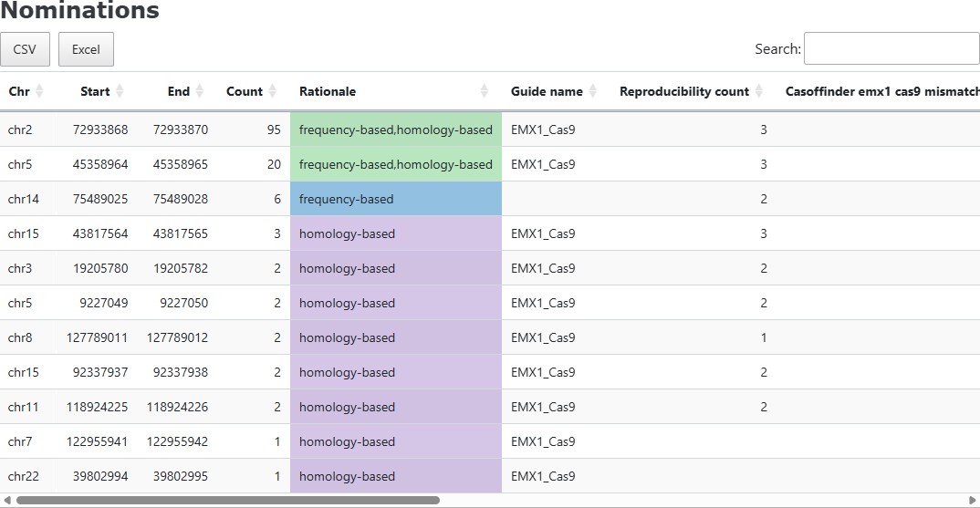Viewport: 980px width, 508px height.
Task: Select start value 72933868
Action: [x=100, y=130]
